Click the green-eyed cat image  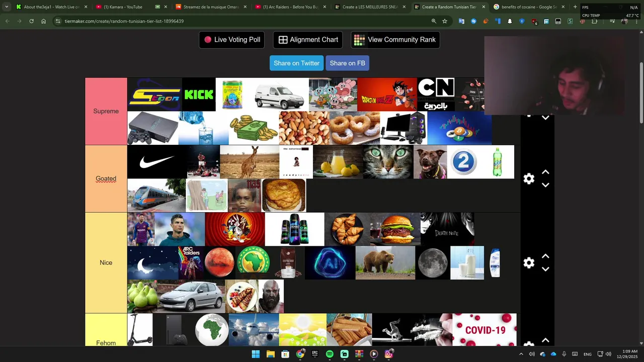(388, 162)
